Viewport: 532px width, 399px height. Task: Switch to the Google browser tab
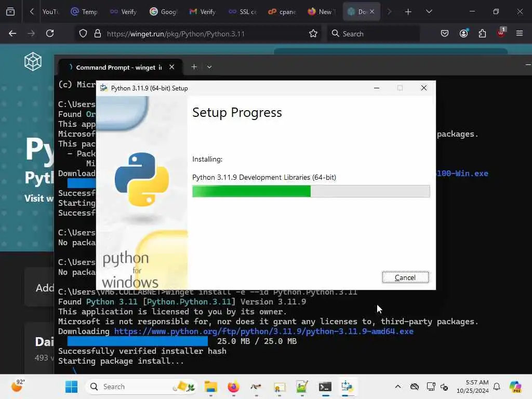(163, 12)
